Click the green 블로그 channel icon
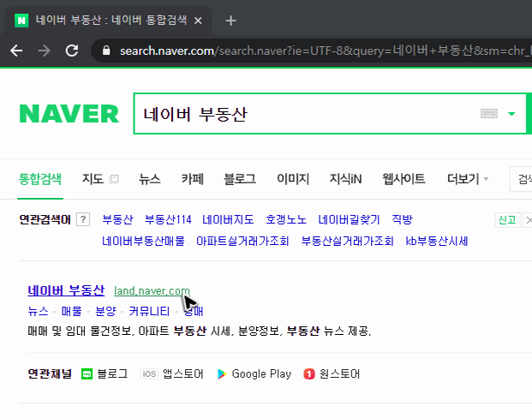This screenshot has width=532, height=418. pyautogui.click(x=87, y=374)
